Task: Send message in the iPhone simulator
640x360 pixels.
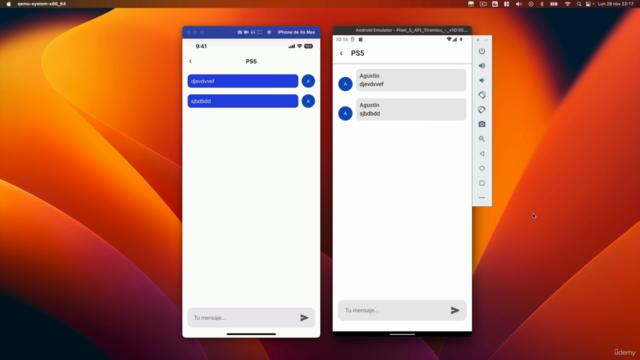Action: pyautogui.click(x=304, y=318)
